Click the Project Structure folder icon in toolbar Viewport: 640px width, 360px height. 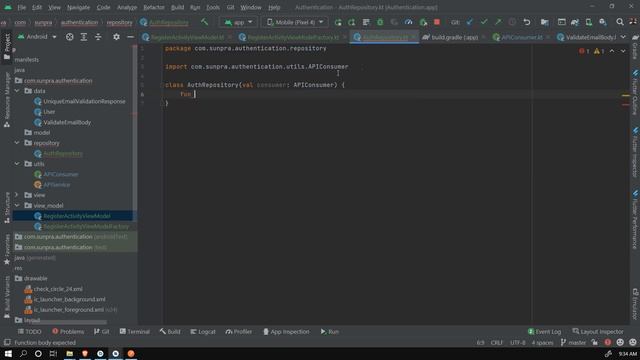pos(544,22)
